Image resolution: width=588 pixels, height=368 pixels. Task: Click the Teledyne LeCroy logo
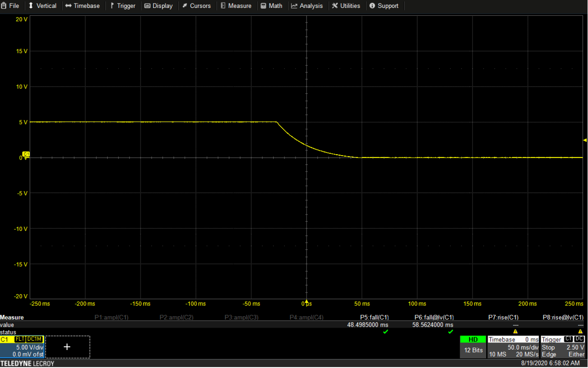point(27,364)
